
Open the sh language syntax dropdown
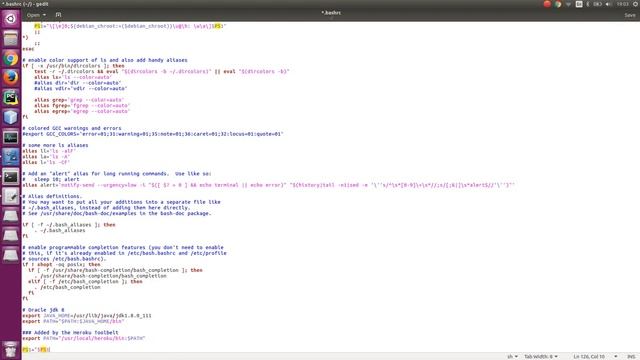[512, 357]
